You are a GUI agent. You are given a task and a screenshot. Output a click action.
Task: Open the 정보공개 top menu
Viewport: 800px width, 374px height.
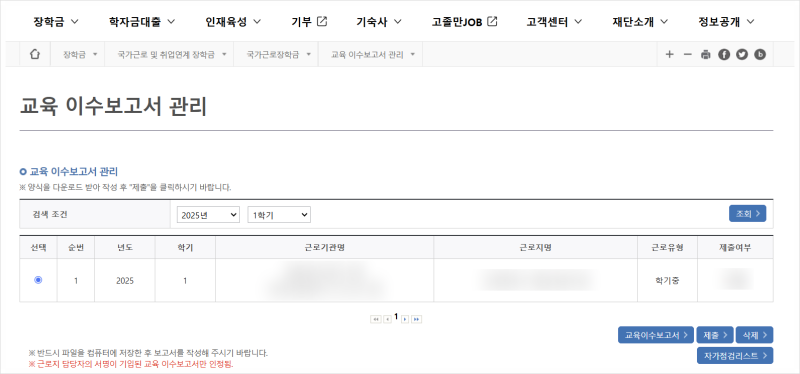tap(726, 21)
